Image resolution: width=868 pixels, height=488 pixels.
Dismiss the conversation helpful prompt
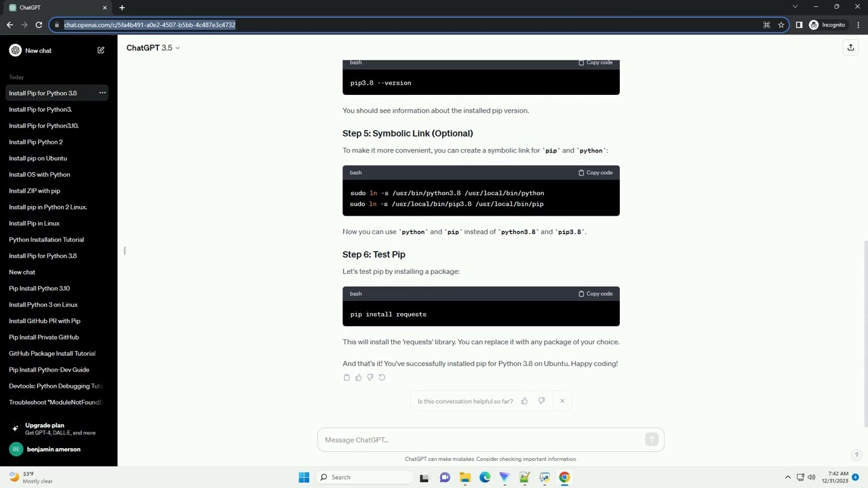pos(562,401)
